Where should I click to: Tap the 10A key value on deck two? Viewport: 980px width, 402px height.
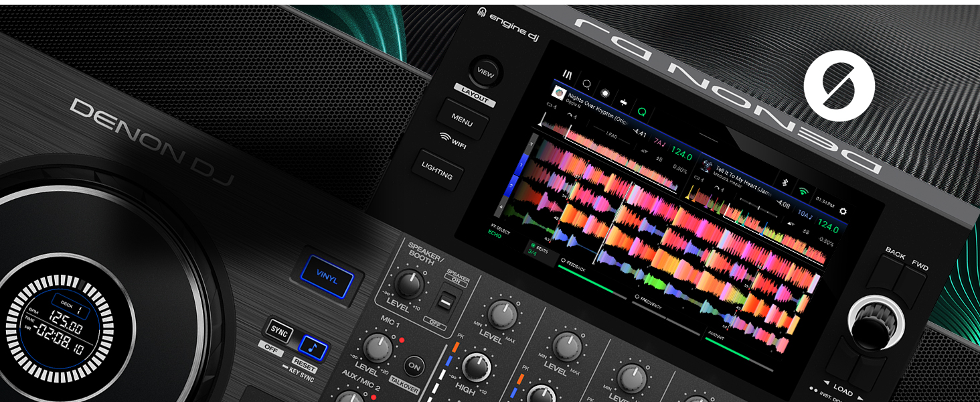(x=806, y=215)
